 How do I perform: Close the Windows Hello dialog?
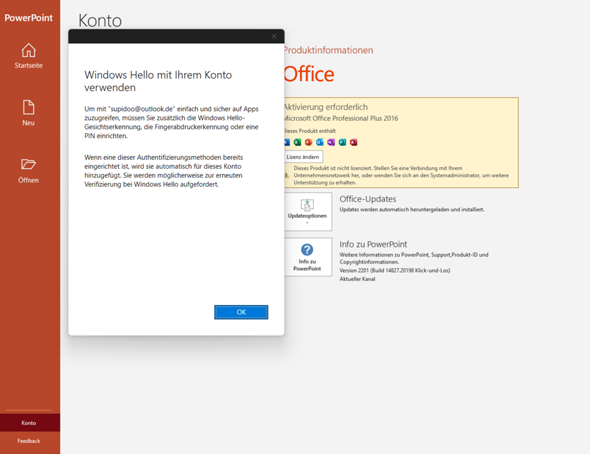[x=274, y=36]
